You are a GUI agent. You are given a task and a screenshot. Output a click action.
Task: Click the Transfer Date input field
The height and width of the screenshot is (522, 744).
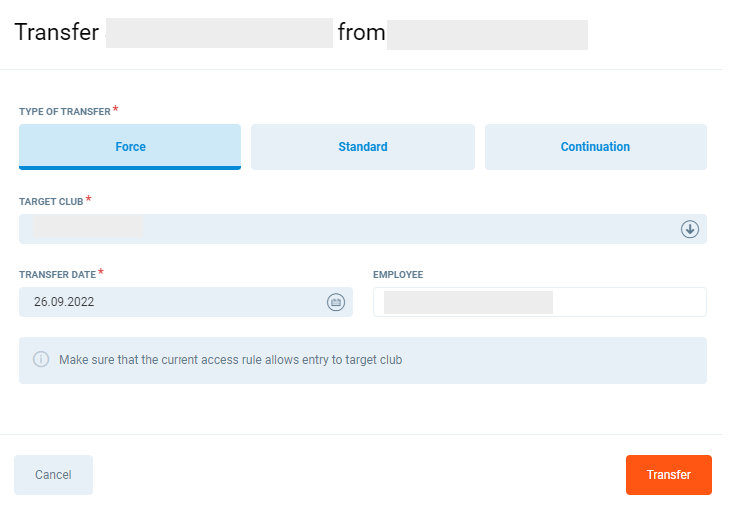click(170, 302)
